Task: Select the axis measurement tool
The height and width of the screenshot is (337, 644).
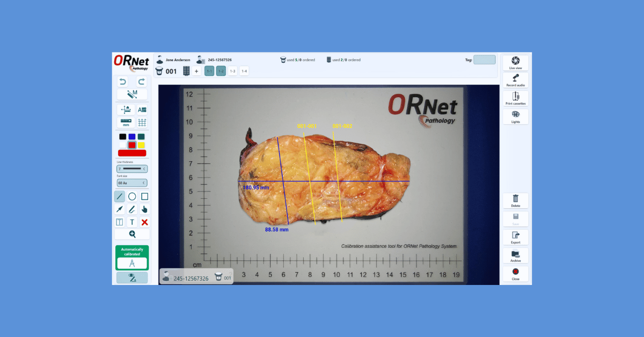Action: click(x=126, y=109)
